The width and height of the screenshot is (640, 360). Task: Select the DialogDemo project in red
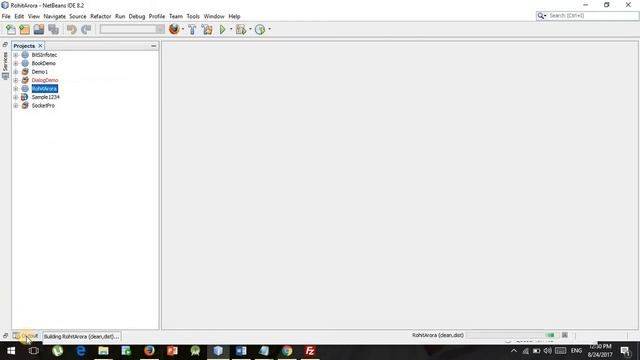point(45,80)
